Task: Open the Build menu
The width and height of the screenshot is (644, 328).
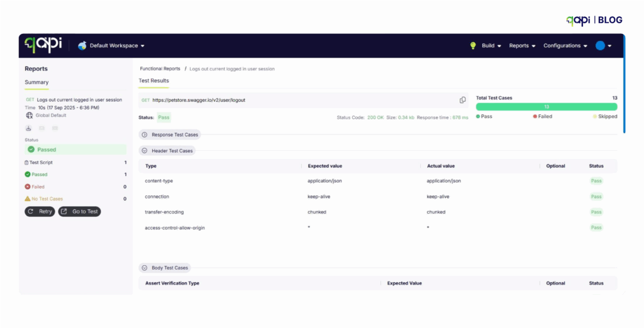Action: [491, 46]
